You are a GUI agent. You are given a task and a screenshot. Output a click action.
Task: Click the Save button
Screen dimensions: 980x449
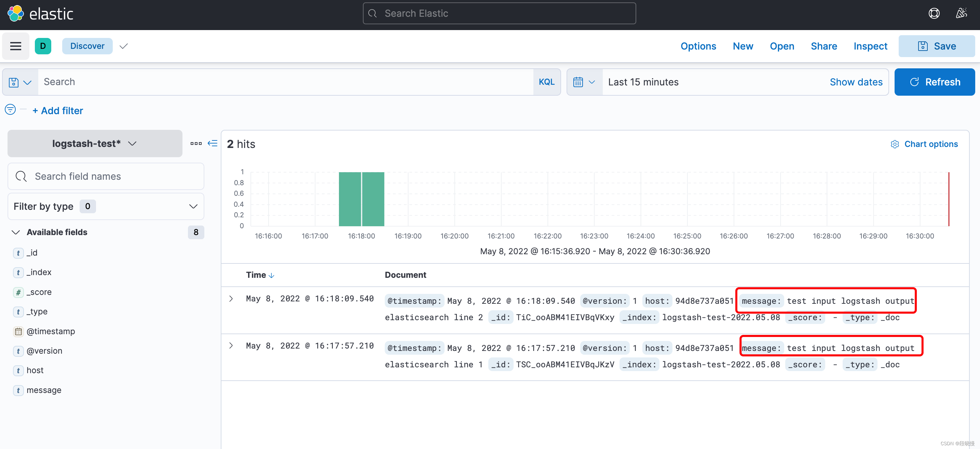[x=937, y=46]
